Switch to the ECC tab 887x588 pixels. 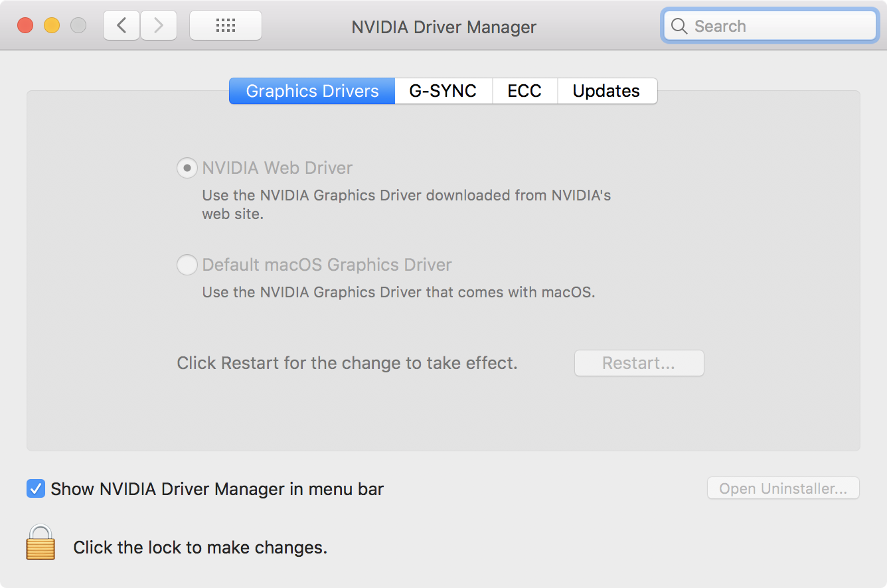(x=524, y=91)
